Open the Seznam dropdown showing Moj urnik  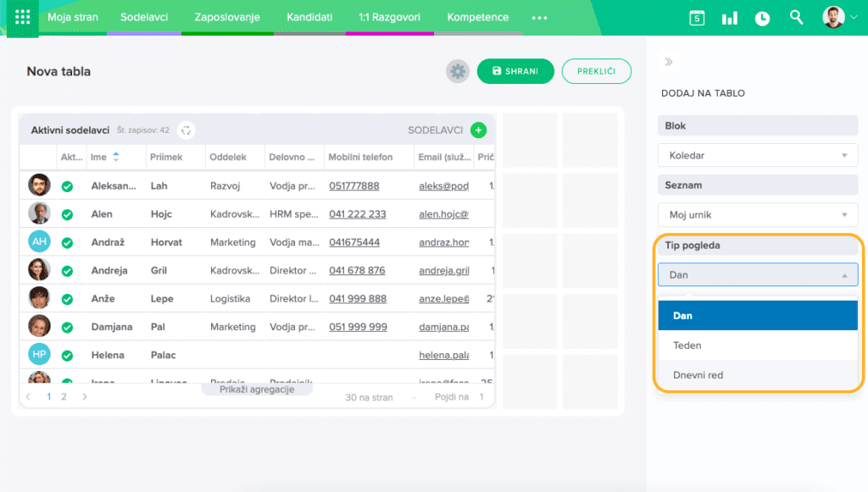tap(758, 215)
